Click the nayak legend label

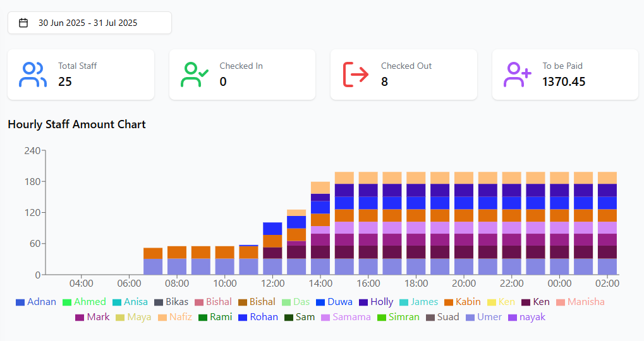click(x=531, y=317)
